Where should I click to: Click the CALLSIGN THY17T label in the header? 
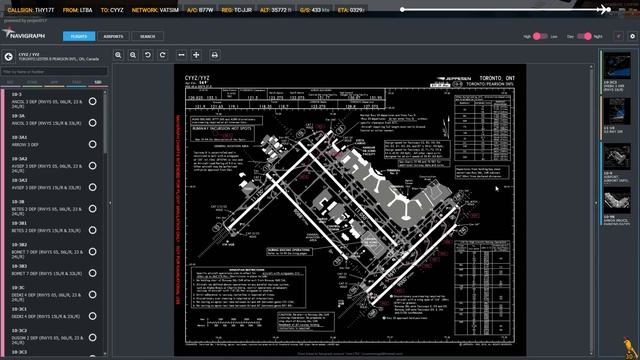click(x=31, y=10)
